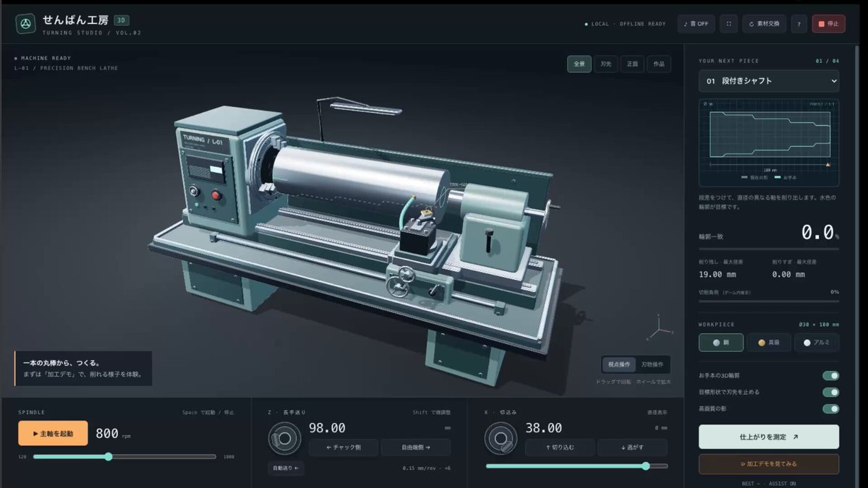The image size is (868, 488).
Task: Click the 01 / 04 piece counter
Action: click(x=827, y=61)
